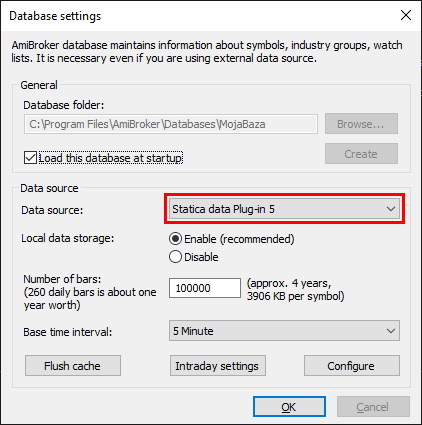Click the Configure button

click(352, 366)
